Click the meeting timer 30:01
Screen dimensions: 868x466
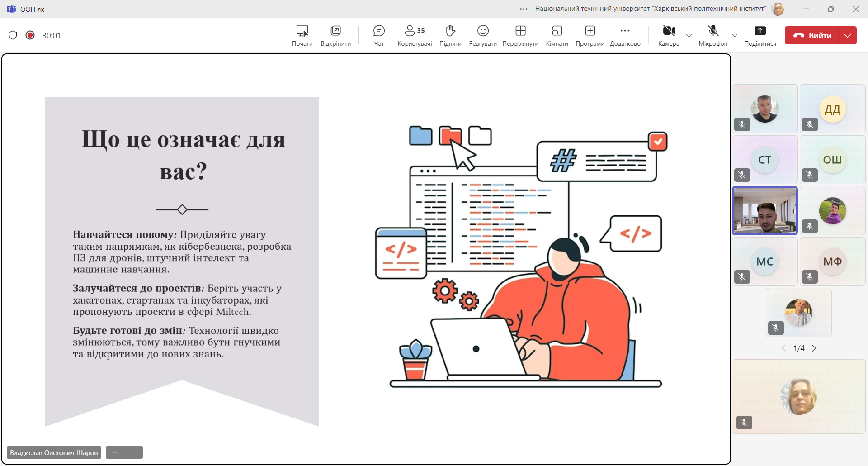[51, 36]
